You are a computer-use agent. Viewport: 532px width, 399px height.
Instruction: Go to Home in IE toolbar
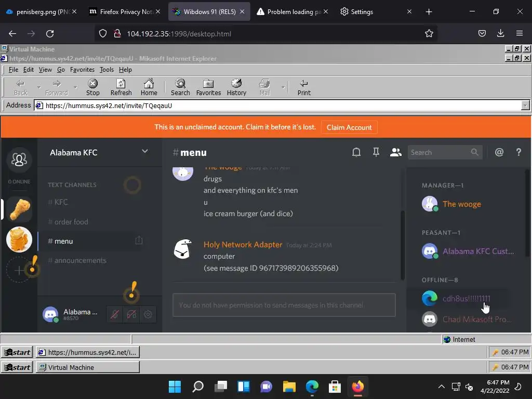pos(149,87)
